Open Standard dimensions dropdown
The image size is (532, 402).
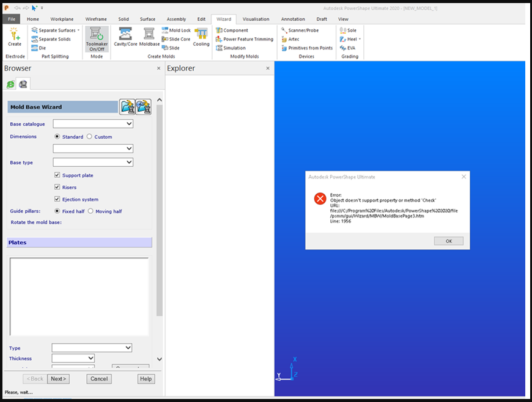point(93,148)
